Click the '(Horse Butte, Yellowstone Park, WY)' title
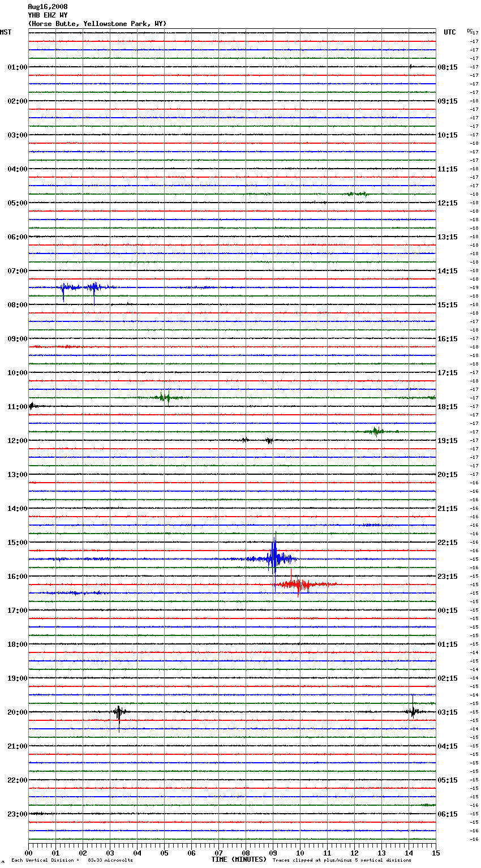481x868 pixels. pos(97,24)
